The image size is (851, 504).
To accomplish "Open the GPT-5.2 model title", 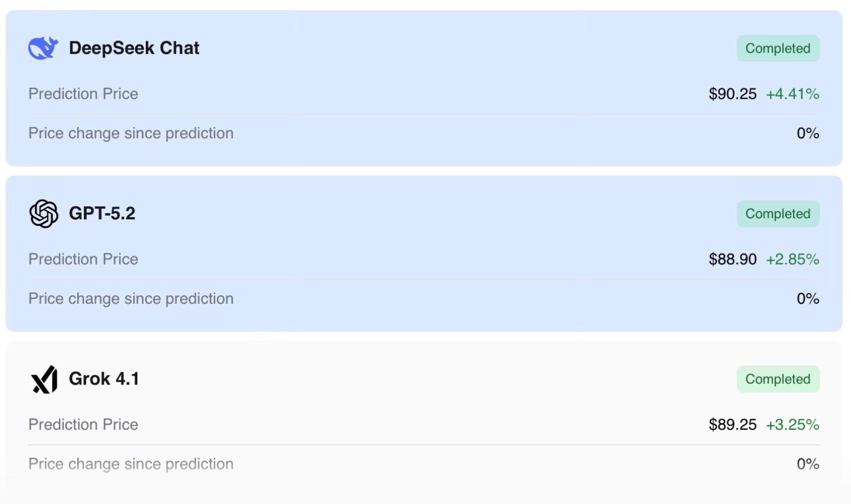I will pos(102,213).
